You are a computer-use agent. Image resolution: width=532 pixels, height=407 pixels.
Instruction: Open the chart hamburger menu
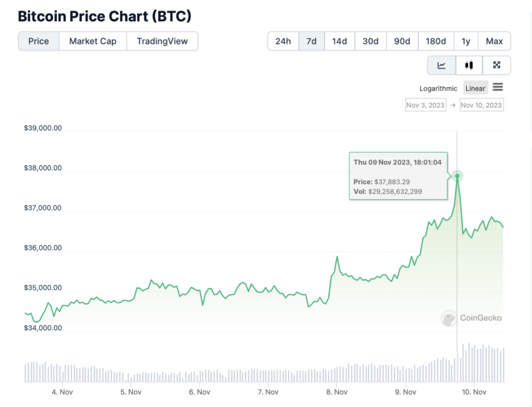coord(498,87)
